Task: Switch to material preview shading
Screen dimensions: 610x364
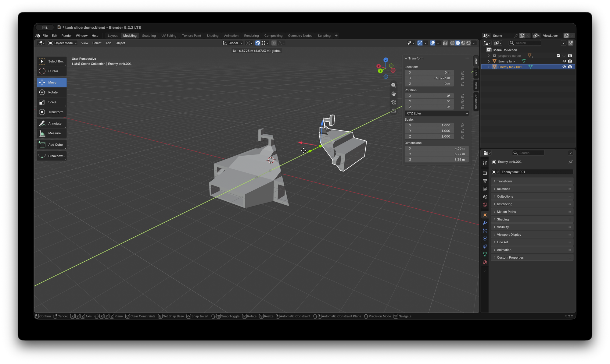Action: (x=463, y=43)
